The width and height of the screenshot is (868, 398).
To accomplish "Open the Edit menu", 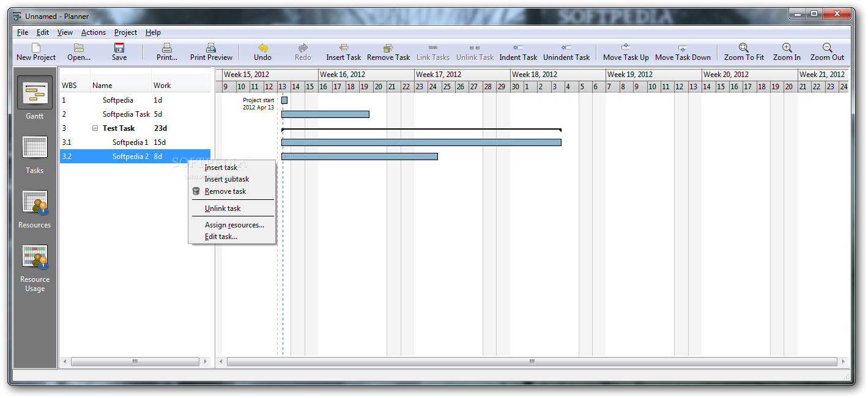I will [x=43, y=32].
